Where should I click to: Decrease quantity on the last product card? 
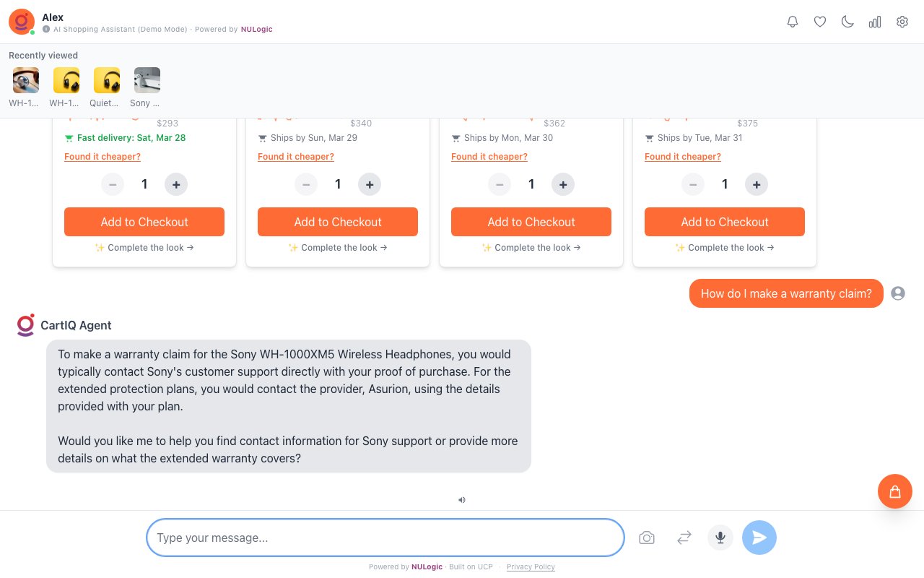(x=693, y=184)
